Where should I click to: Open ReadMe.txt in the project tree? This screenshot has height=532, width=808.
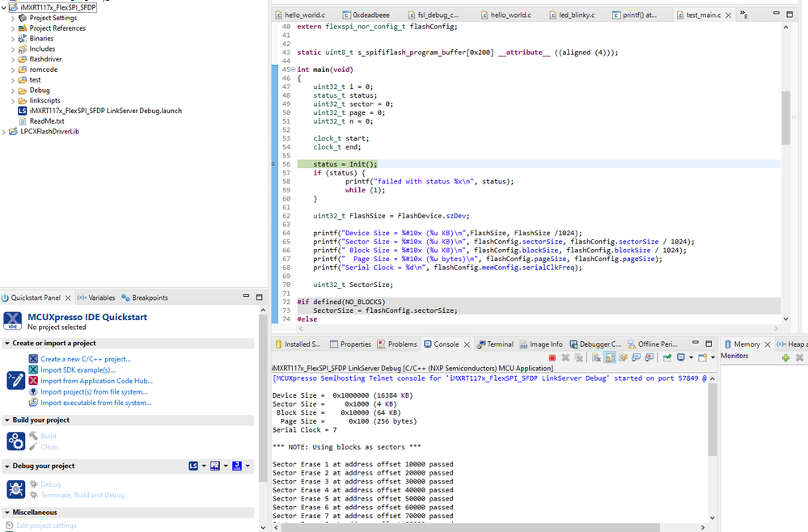click(48, 121)
